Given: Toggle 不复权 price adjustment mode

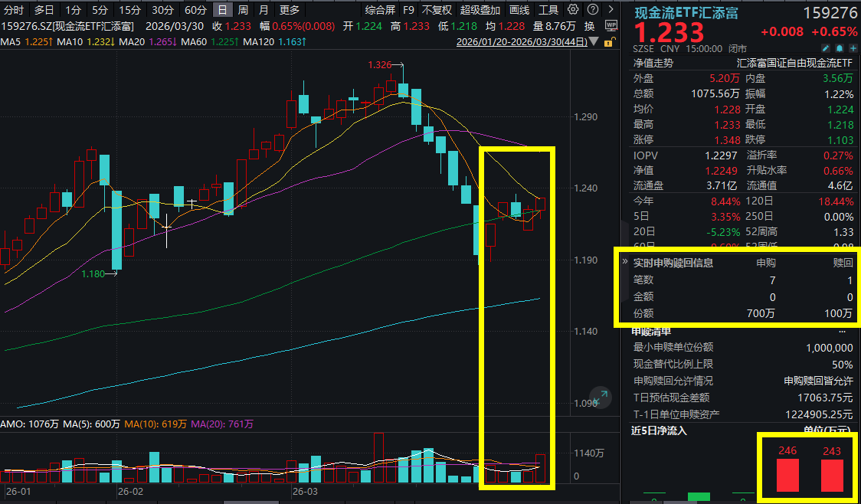Looking at the screenshot, I should 437,9.
